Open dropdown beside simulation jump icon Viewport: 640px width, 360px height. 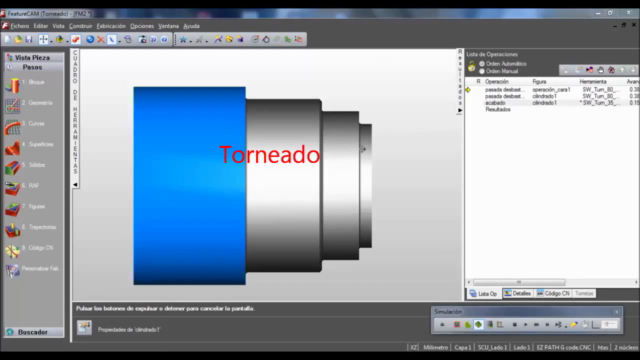(566, 326)
